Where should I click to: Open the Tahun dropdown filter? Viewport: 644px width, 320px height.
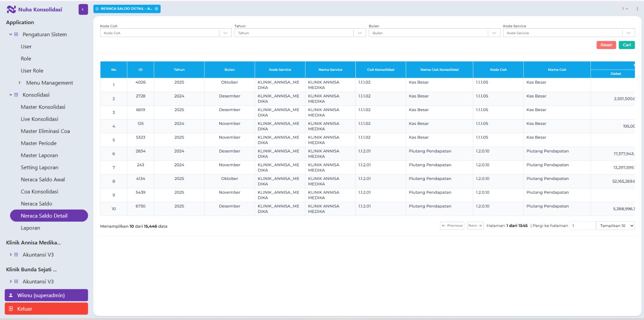pyautogui.click(x=300, y=33)
